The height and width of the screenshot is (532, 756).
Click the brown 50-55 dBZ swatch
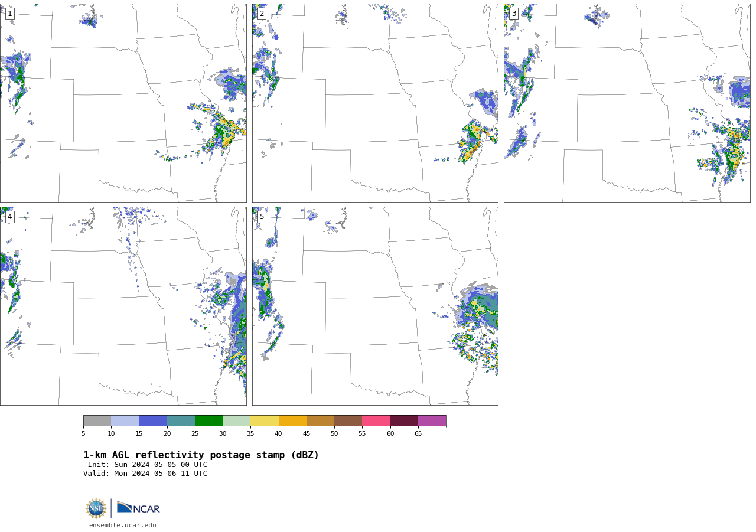pyautogui.click(x=348, y=420)
